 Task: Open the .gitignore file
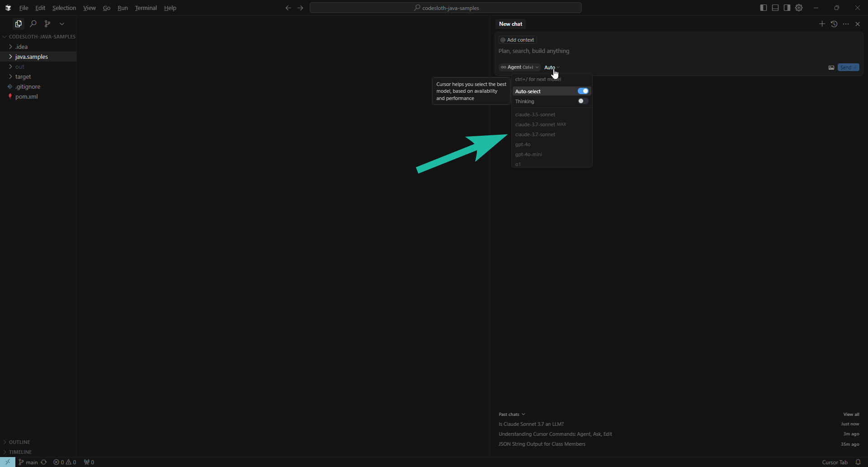[38, 86]
